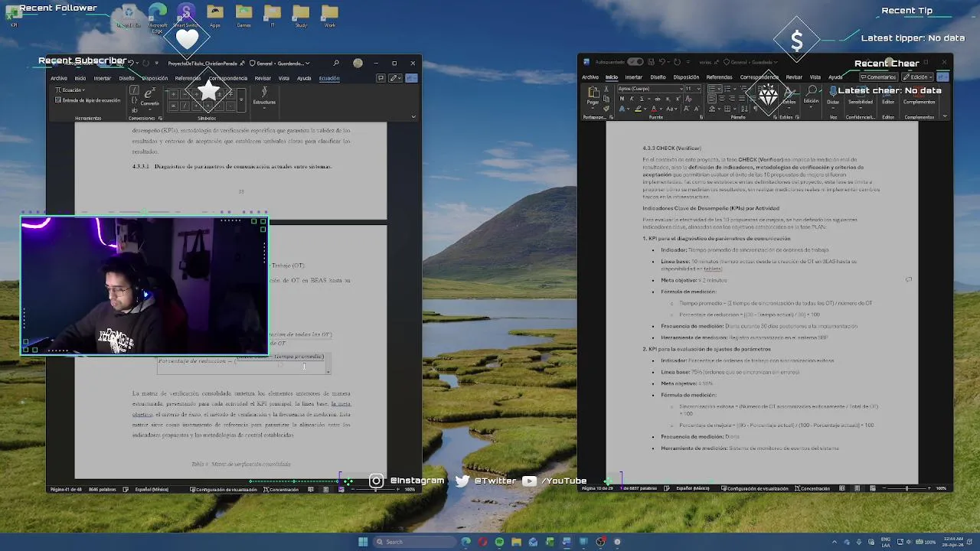Open Complementos add-ins button
Viewport: 980px width, 551px height.
[x=919, y=94]
